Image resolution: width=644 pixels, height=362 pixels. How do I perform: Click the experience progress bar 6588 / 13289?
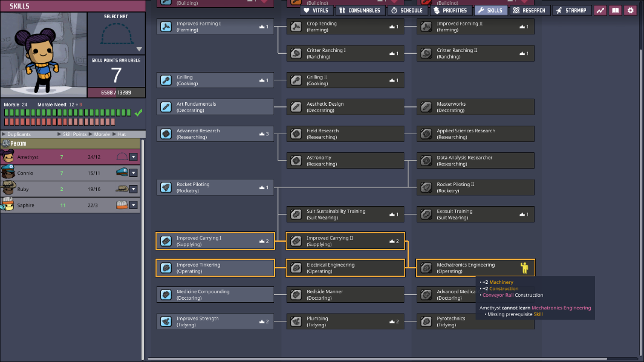point(116,92)
